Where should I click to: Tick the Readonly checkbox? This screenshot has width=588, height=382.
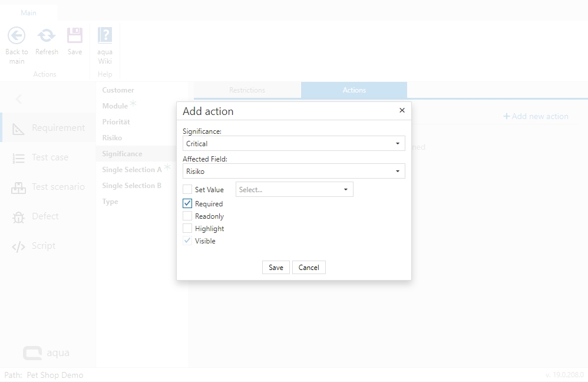click(x=187, y=216)
